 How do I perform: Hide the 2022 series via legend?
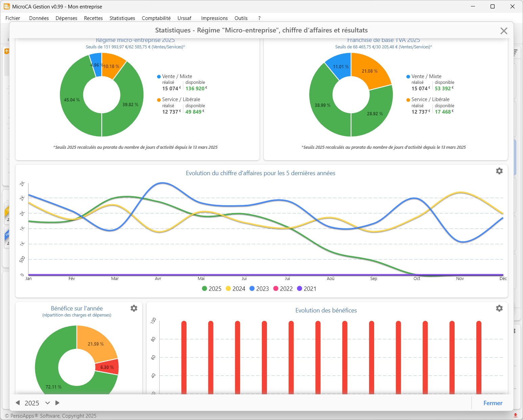click(283, 288)
